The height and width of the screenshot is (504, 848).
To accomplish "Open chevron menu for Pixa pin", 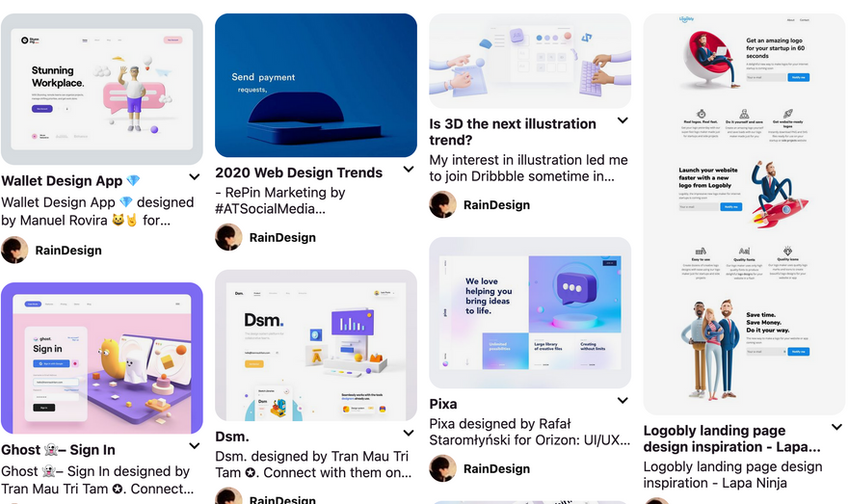I will point(623,401).
